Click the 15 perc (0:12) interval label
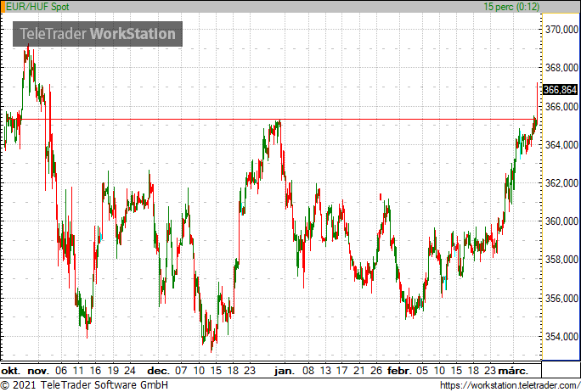Image resolution: width=581 pixels, height=392 pixels. pos(511,7)
